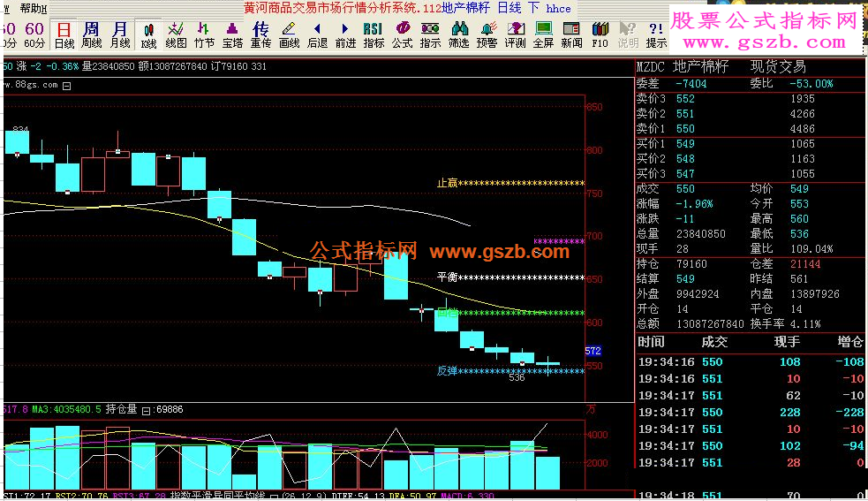Click the 说明 help-pointer icon
Screen dimensions: 868x501
click(x=629, y=34)
